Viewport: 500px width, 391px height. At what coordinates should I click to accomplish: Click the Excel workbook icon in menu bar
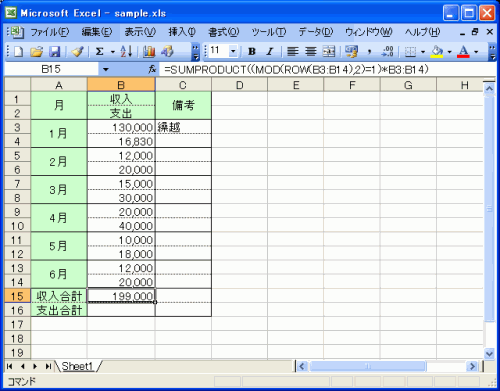[16, 32]
